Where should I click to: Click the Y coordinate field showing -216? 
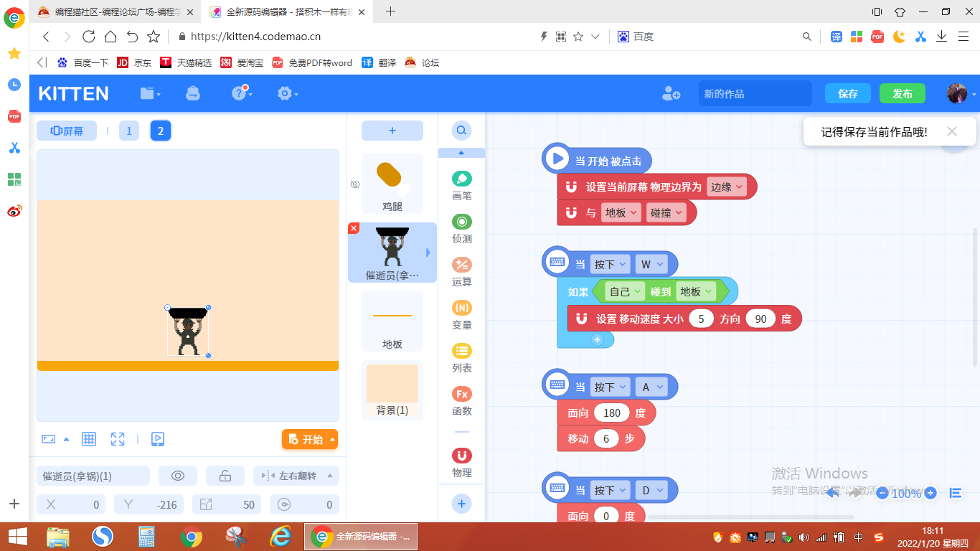149,504
